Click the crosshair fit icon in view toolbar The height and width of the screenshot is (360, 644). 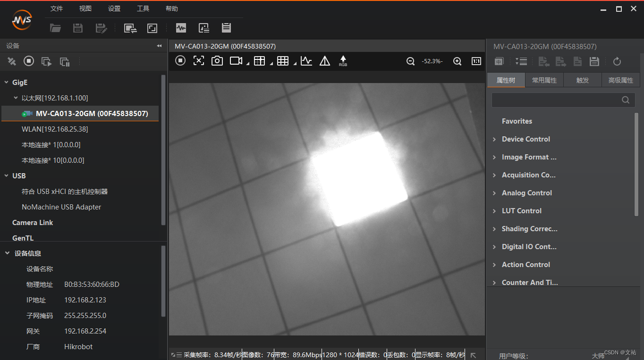coord(199,60)
